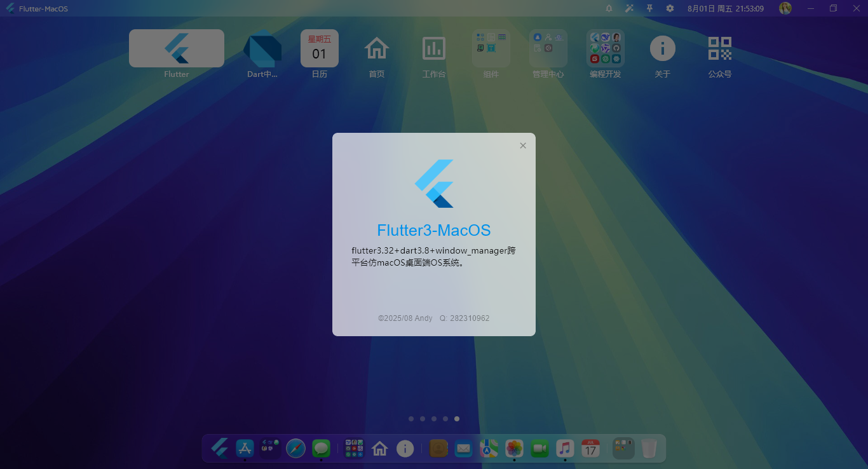Open the 工作台 workbench desktop icon
Viewport: 868px width, 469px height.
coord(434,48)
